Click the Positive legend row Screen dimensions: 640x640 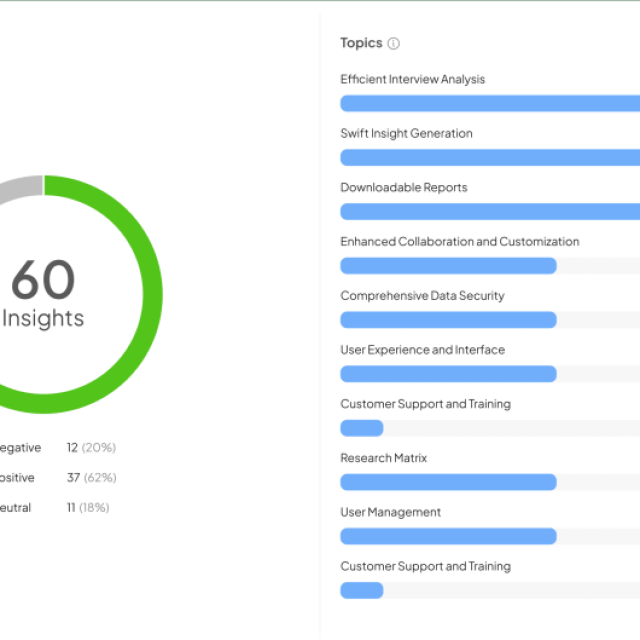pyautogui.click(x=58, y=478)
